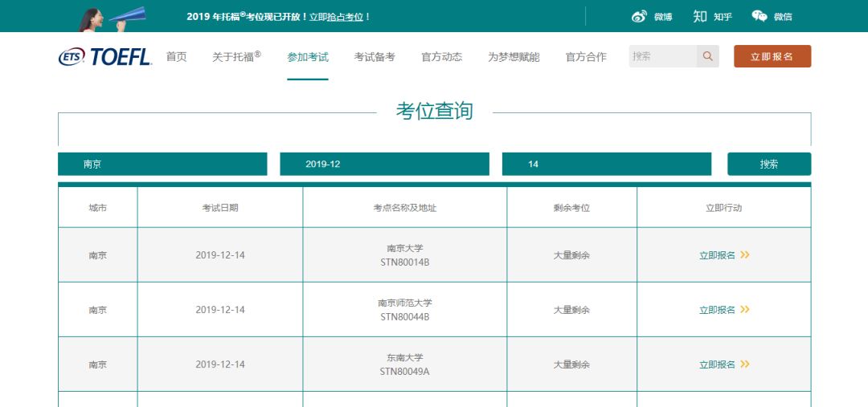Click the 考试日期 column header
The height and width of the screenshot is (407, 868).
[x=220, y=208]
